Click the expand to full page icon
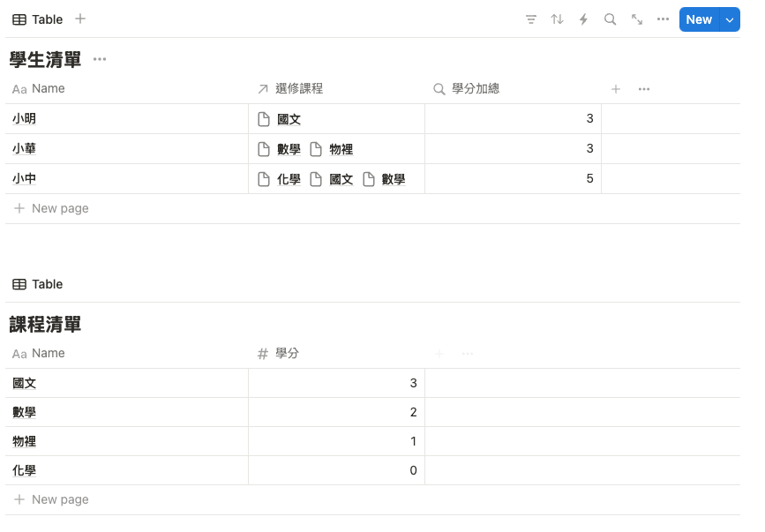The height and width of the screenshot is (532, 765). coord(636,19)
